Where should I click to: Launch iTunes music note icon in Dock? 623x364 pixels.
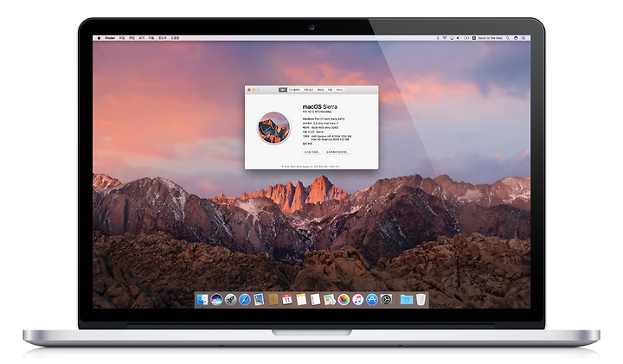point(357,299)
